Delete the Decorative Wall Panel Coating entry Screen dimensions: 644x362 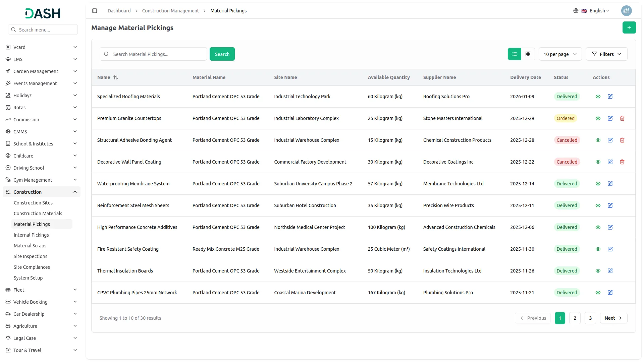coord(622,162)
